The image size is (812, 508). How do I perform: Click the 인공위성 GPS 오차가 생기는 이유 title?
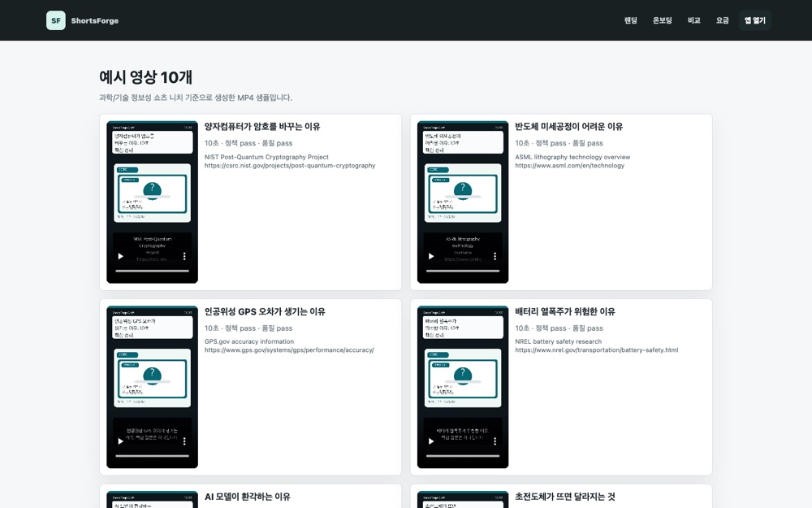click(265, 311)
